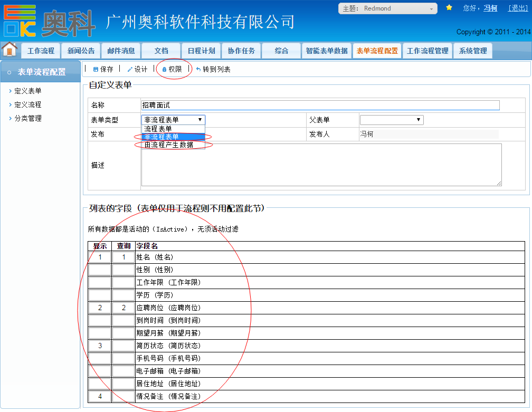Open the 系统管理 tab
The width and height of the screenshot is (532, 412).
[x=473, y=51]
